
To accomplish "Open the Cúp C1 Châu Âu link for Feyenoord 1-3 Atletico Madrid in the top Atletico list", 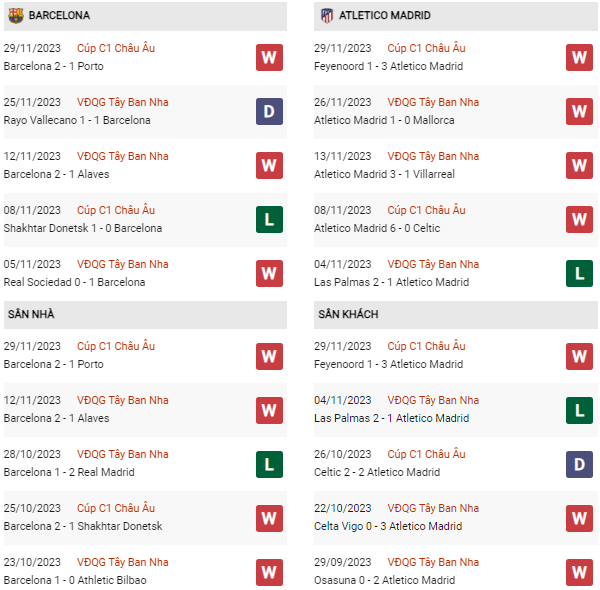I will (427, 48).
